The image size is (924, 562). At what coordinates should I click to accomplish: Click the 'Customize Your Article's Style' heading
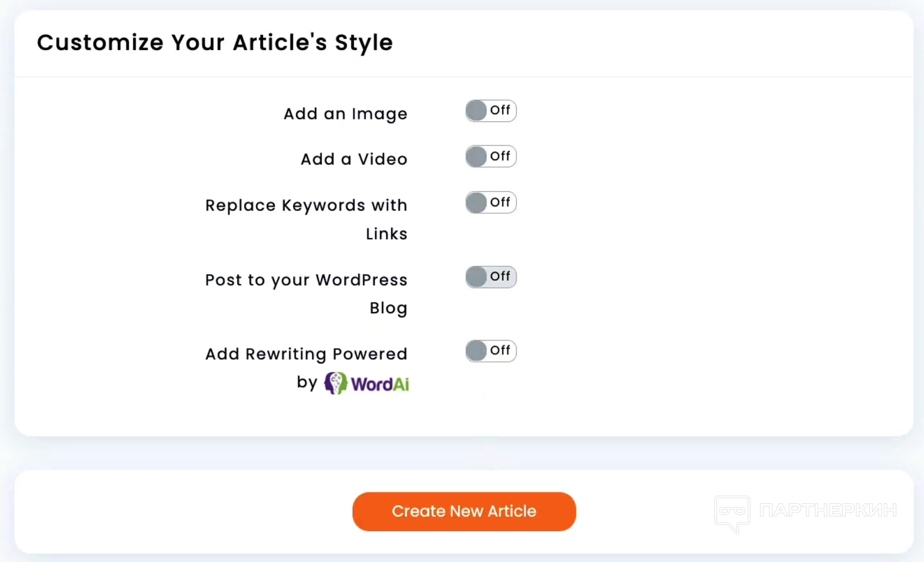pos(215,42)
